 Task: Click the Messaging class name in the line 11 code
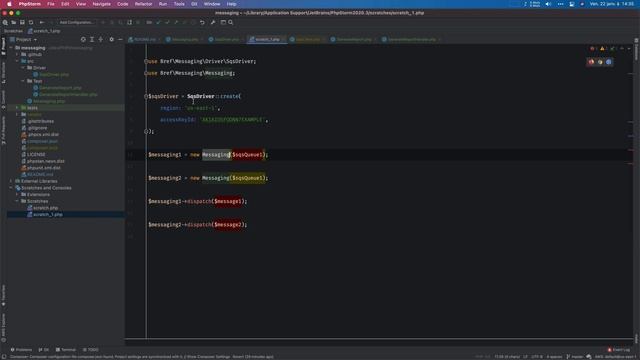click(216, 155)
